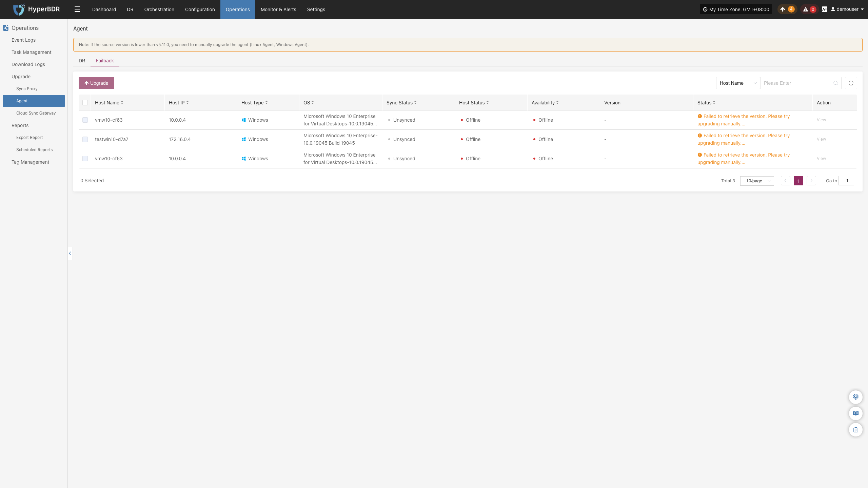Sort by Sync Status column
This screenshot has width=868, height=488.
(x=415, y=103)
